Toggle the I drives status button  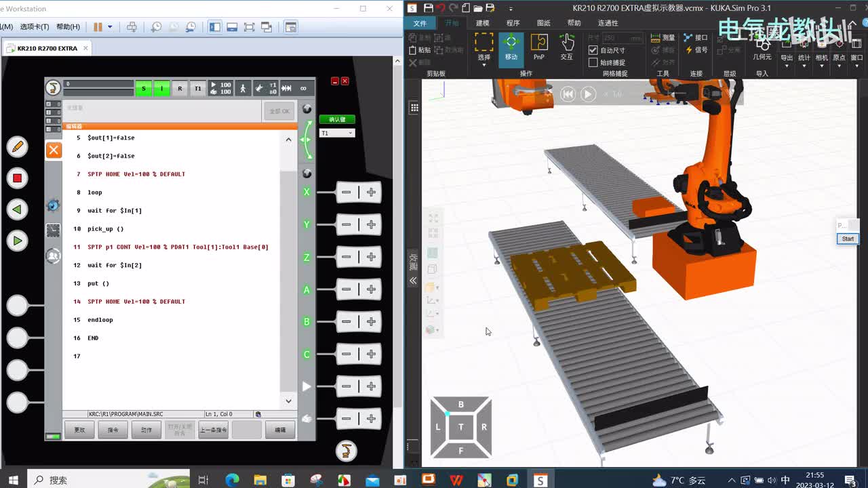(161, 88)
